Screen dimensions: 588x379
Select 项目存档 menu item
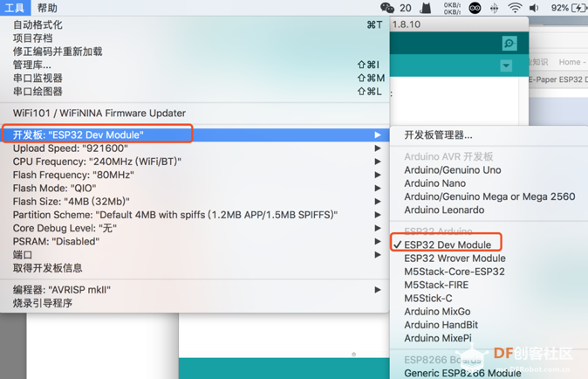[x=195, y=38]
